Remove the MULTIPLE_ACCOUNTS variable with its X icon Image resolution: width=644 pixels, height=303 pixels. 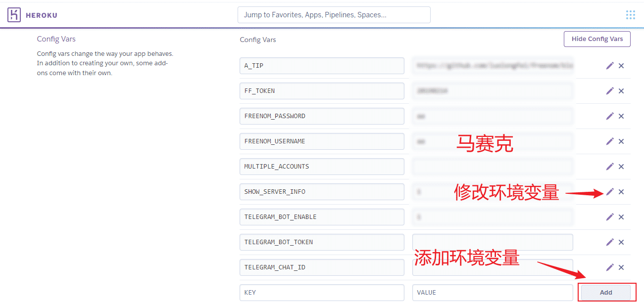(x=621, y=166)
